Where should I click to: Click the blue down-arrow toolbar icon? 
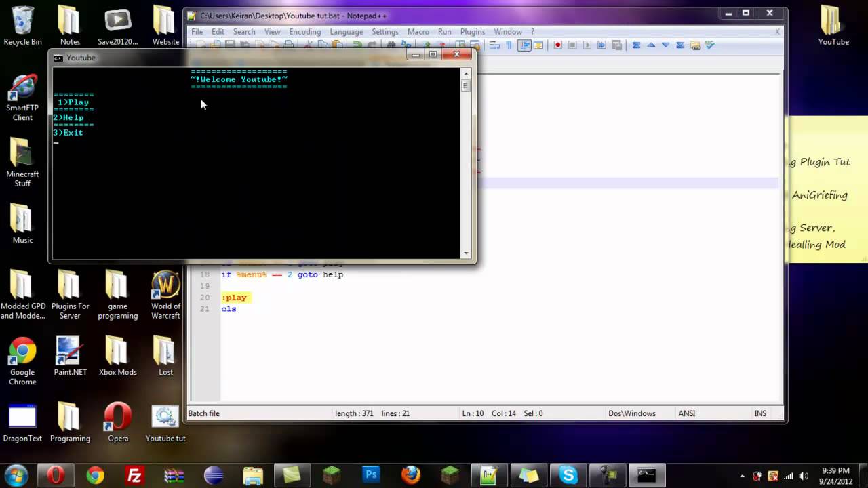pyautogui.click(x=666, y=45)
